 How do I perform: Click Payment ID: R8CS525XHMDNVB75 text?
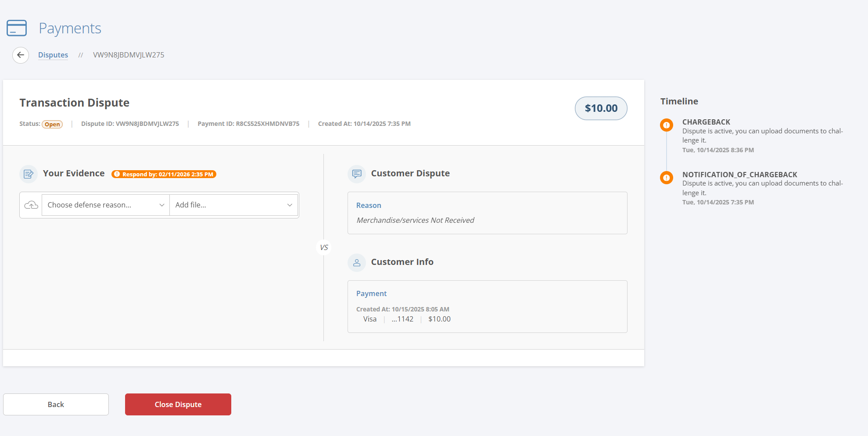(x=248, y=124)
